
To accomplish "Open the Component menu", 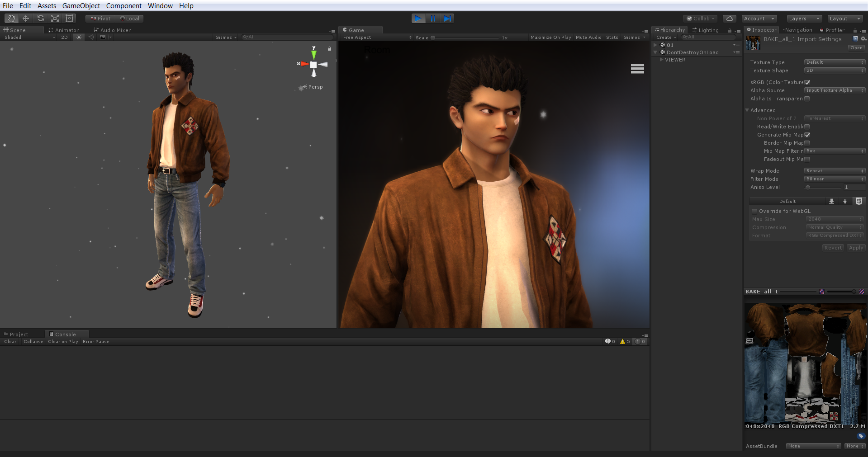I will (124, 6).
